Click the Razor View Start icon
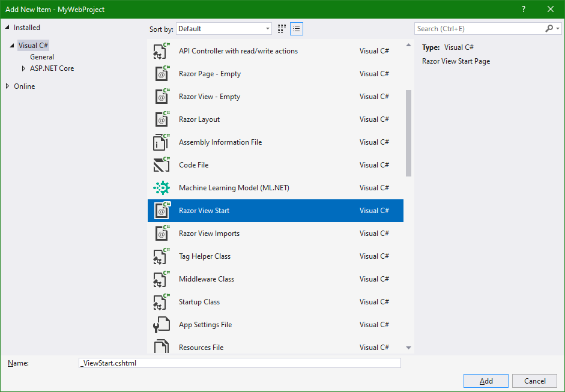565x392 pixels. click(x=162, y=211)
